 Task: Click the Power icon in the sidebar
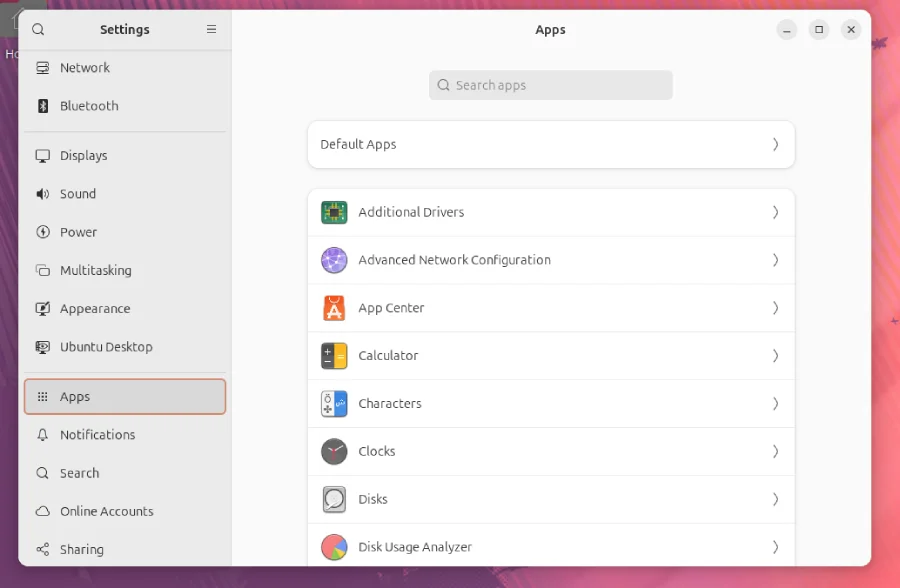coord(41,232)
